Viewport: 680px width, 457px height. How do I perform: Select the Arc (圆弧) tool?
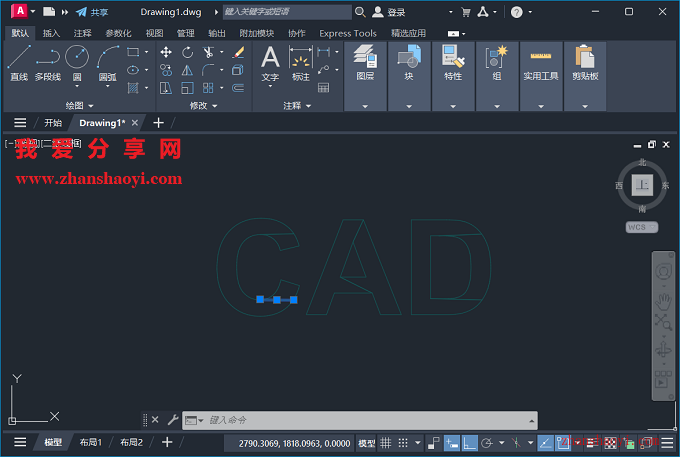(x=108, y=63)
